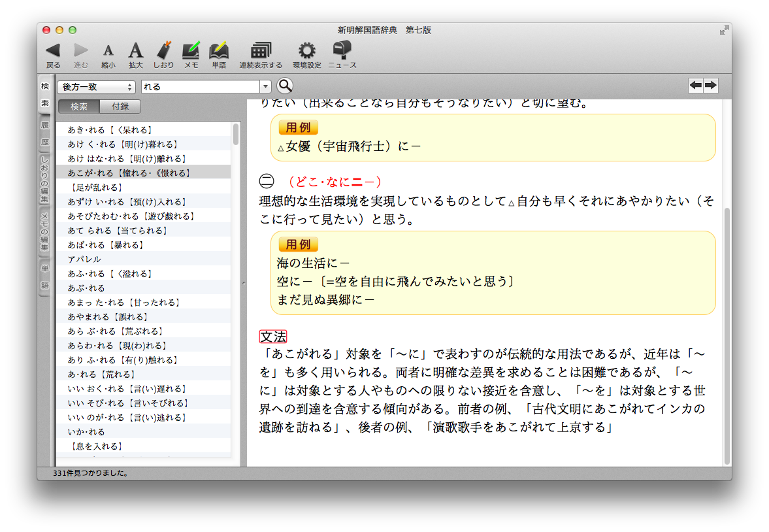
Task: Open the しおりの編集 sidebar tab
Action: [x=45, y=178]
